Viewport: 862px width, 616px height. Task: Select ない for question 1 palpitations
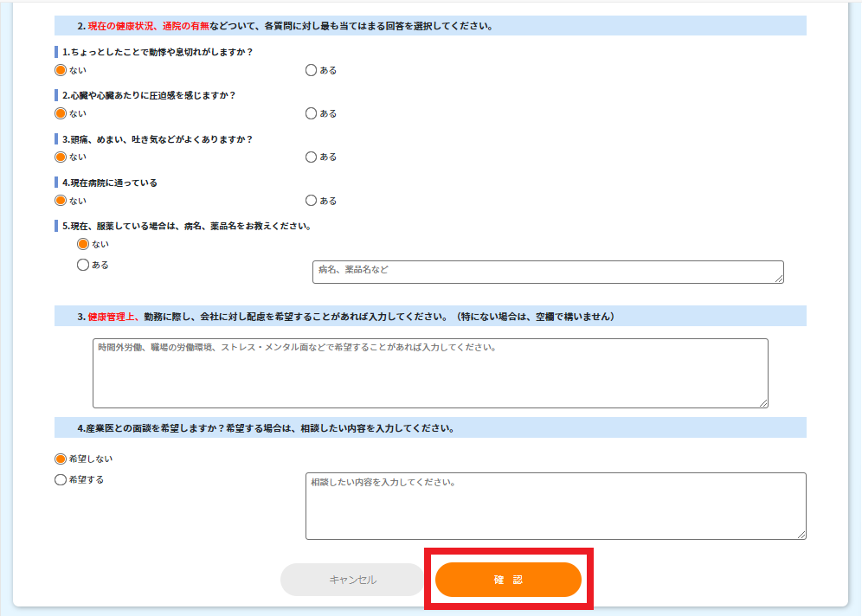click(x=61, y=70)
